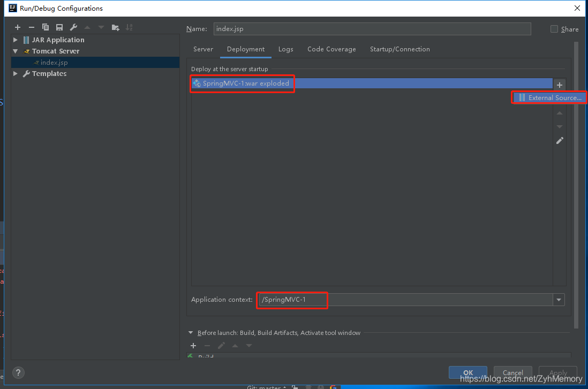Move deployment artifact down arrow
Screen dimensions: 588x389
[x=560, y=127]
